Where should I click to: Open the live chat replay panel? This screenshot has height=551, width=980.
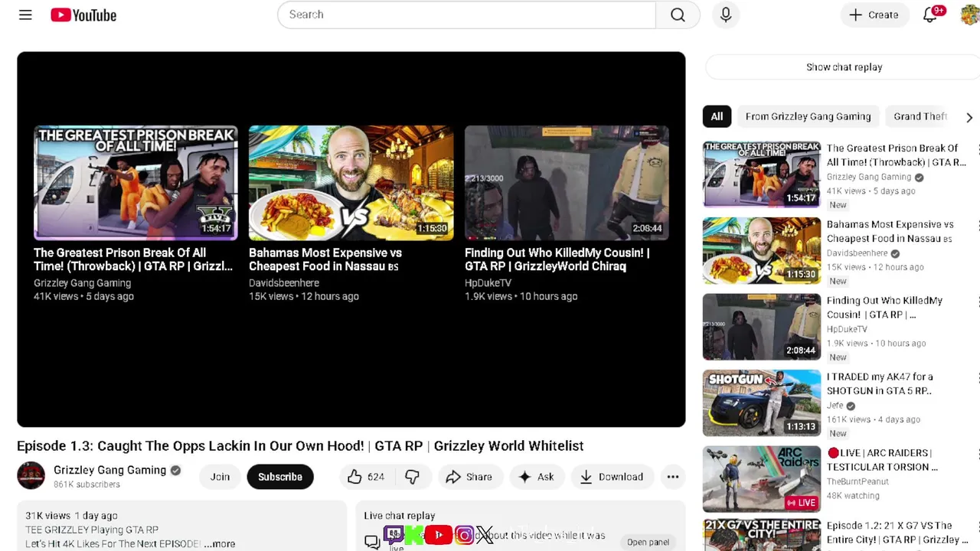pyautogui.click(x=648, y=542)
